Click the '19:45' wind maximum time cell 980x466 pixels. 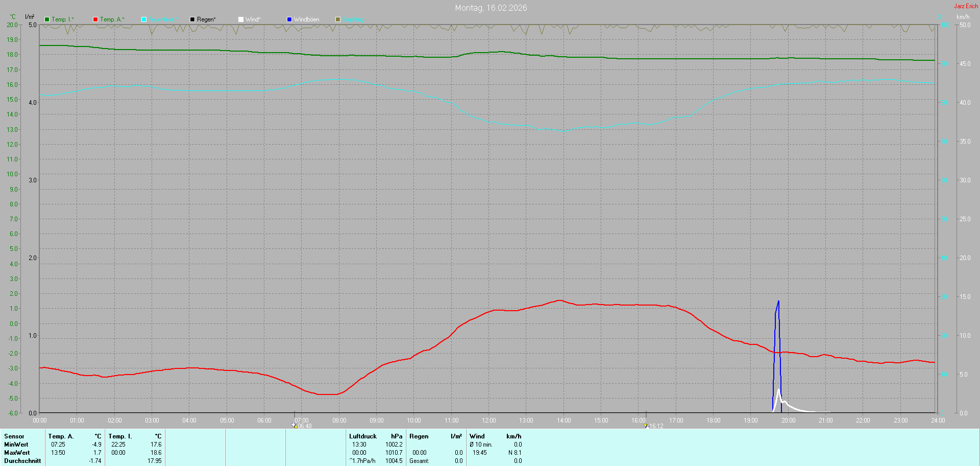point(480,453)
